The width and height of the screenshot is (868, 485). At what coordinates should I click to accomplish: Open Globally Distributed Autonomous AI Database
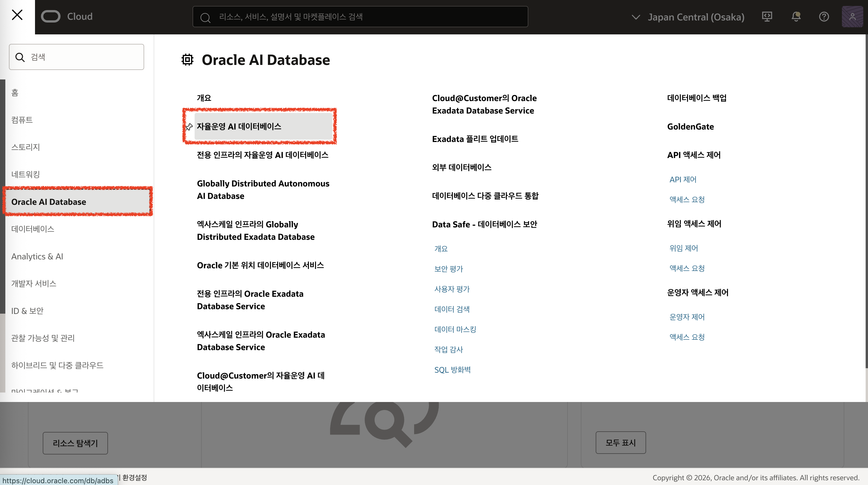(263, 190)
